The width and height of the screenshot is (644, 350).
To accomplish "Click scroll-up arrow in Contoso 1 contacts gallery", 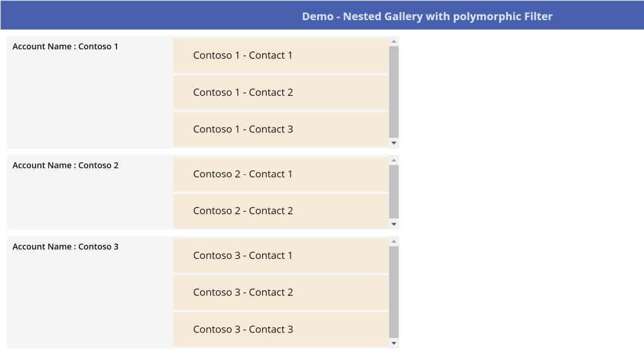I will [394, 42].
